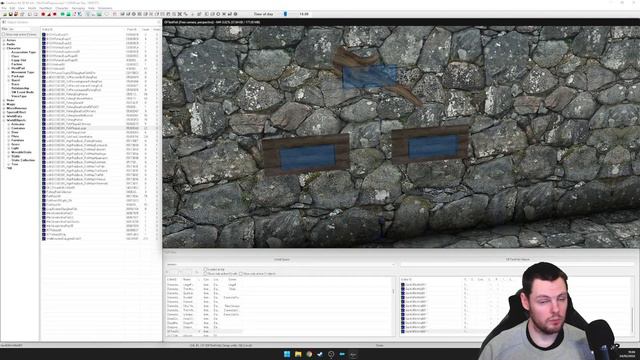Select the Faction category
The height and width of the screenshot is (360, 640).
[x=17, y=64]
